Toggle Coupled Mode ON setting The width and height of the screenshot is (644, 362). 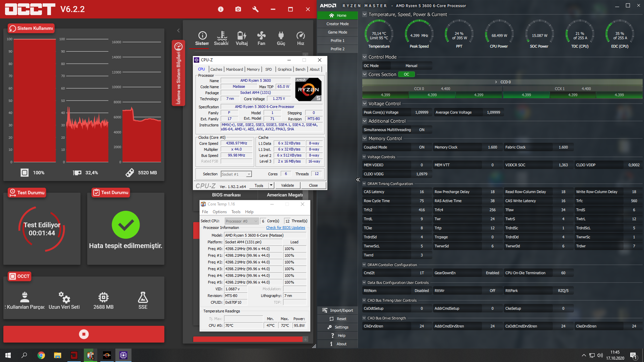(x=422, y=147)
